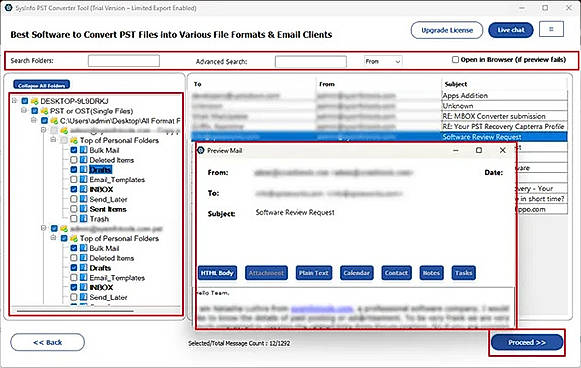Click first account's INBOX folder icon

tap(84, 189)
